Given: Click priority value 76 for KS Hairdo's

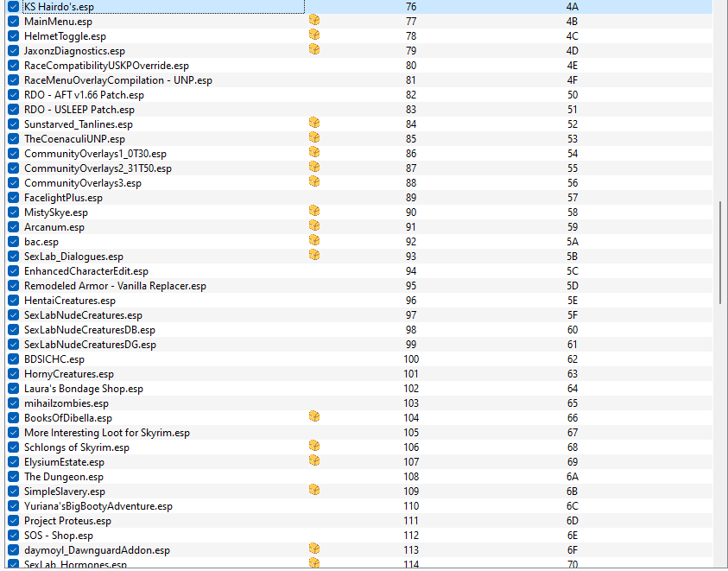Looking at the screenshot, I should pyautogui.click(x=411, y=7).
